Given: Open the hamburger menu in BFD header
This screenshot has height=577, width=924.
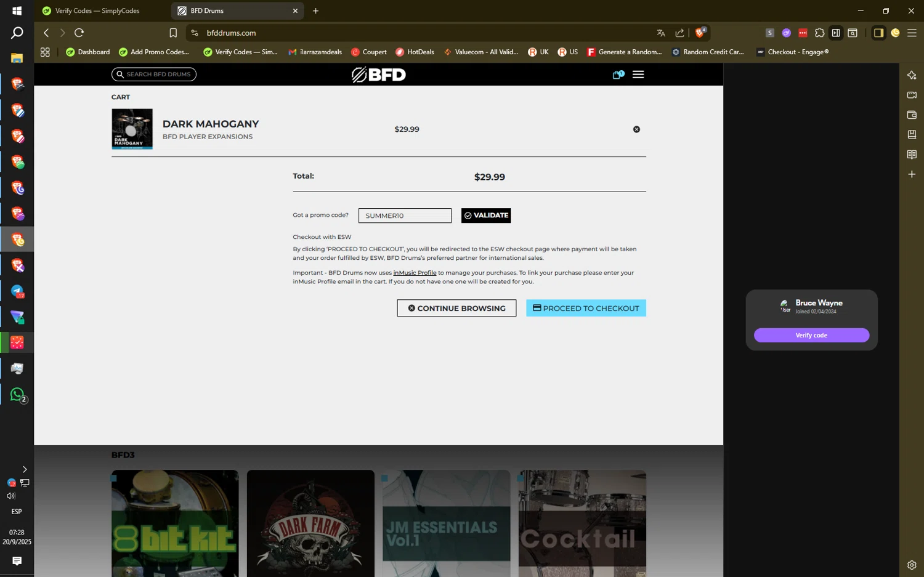Looking at the screenshot, I should coord(638,75).
